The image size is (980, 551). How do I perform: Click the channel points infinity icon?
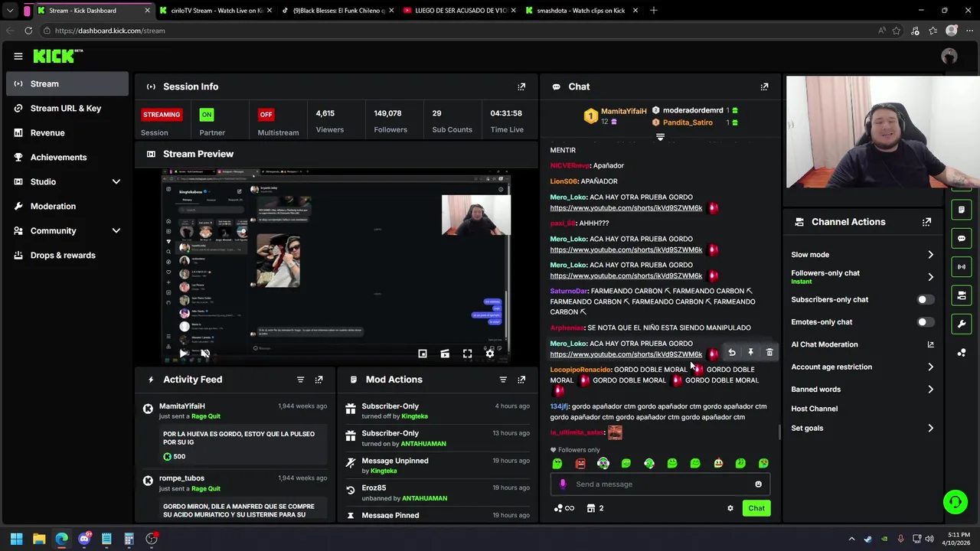tap(564, 508)
